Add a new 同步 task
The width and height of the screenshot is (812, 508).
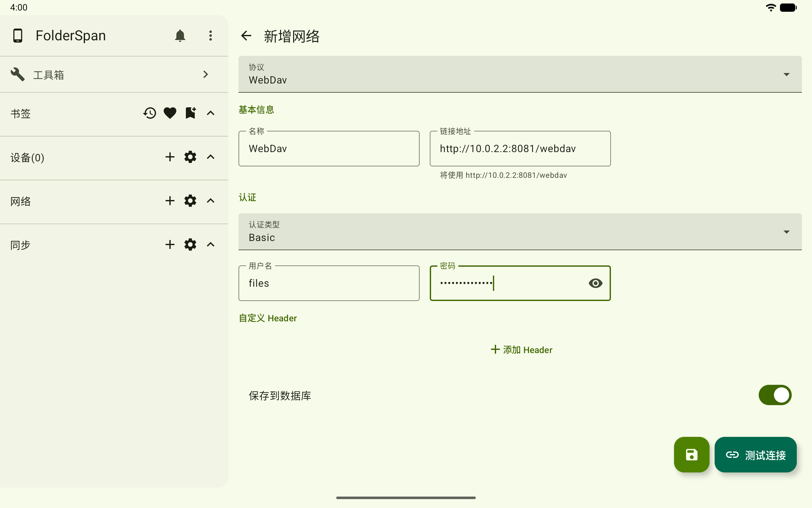click(170, 244)
